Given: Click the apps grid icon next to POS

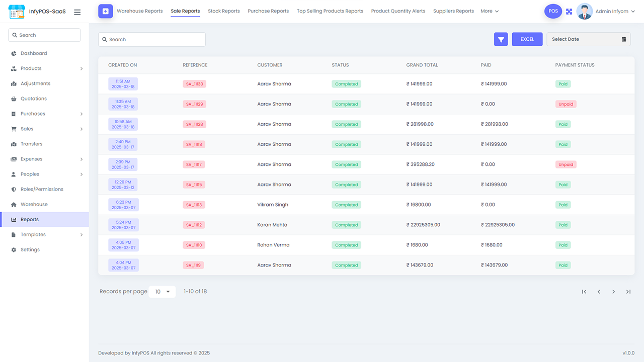Looking at the screenshot, I should (569, 11).
